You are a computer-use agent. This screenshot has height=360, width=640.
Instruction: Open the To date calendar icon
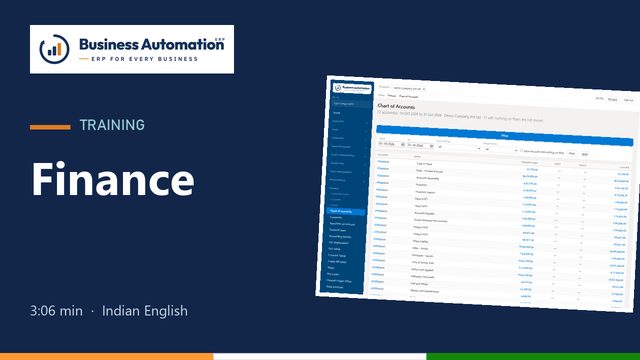click(x=431, y=146)
